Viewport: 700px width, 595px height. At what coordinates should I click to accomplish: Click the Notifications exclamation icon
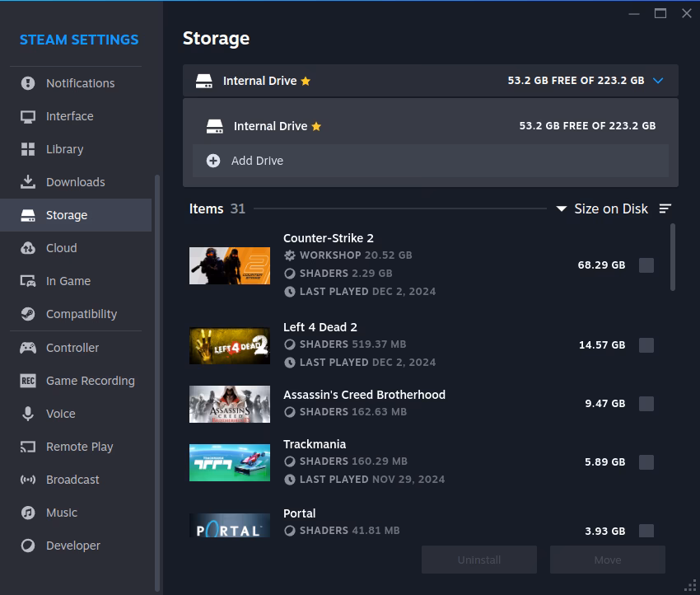(28, 83)
